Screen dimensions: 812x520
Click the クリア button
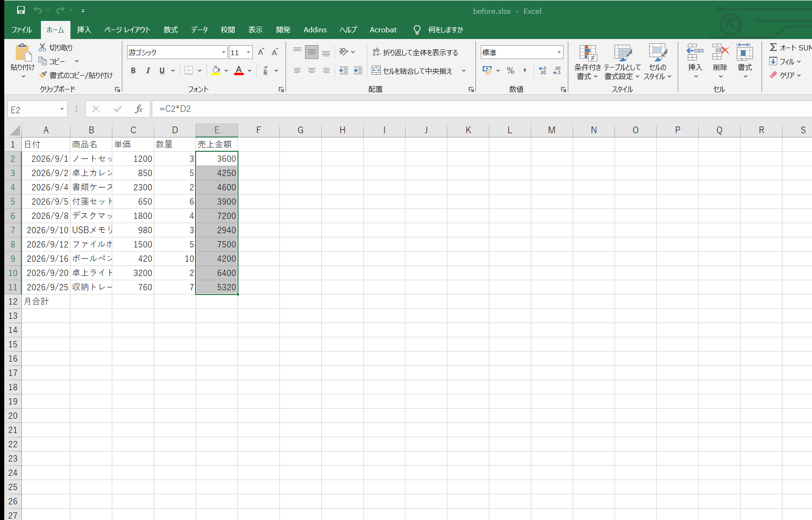782,75
